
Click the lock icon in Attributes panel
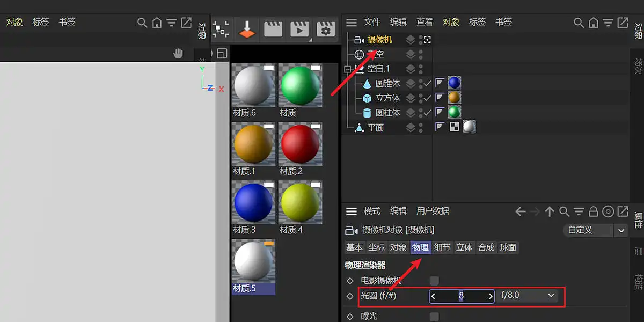[594, 211]
